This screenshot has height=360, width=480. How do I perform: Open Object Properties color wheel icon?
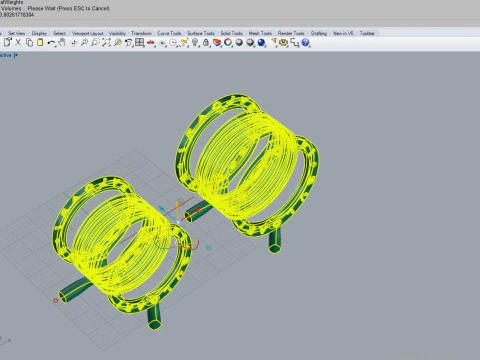(228, 42)
